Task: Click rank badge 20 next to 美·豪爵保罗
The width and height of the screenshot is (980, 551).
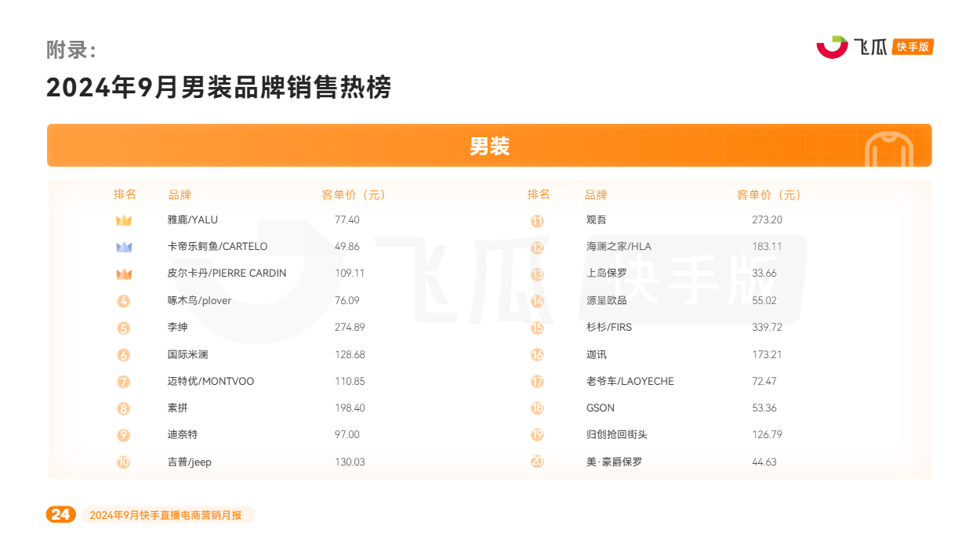Action: 537,462
